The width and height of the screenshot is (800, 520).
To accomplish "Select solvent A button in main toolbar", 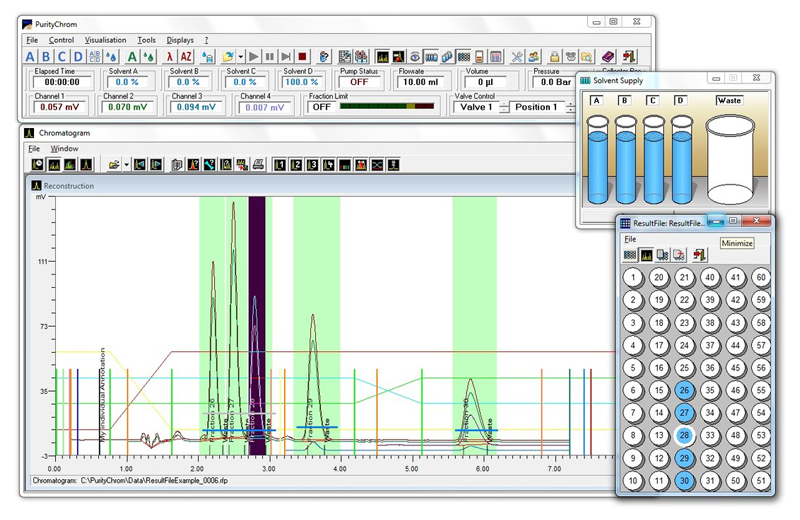I will point(30,57).
